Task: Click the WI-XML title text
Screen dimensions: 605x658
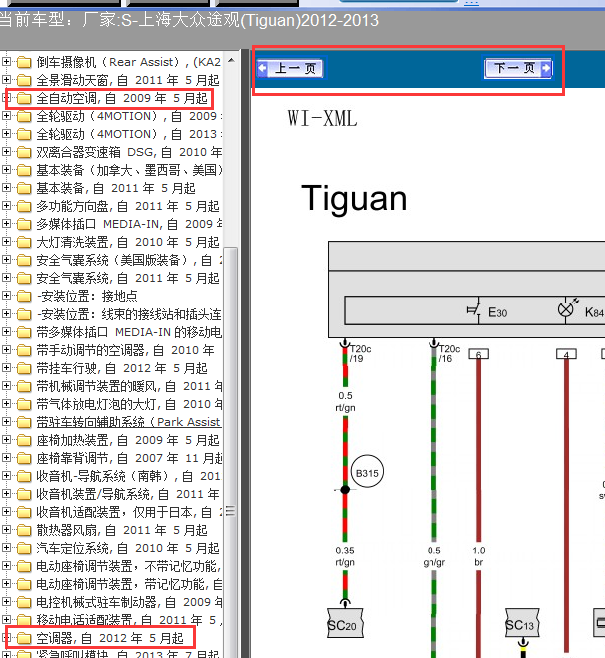Action: (x=322, y=118)
